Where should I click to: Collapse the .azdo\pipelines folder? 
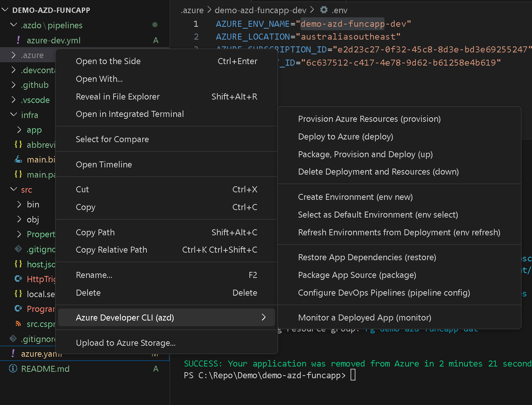pyautogui.click(x=14, y=25)
